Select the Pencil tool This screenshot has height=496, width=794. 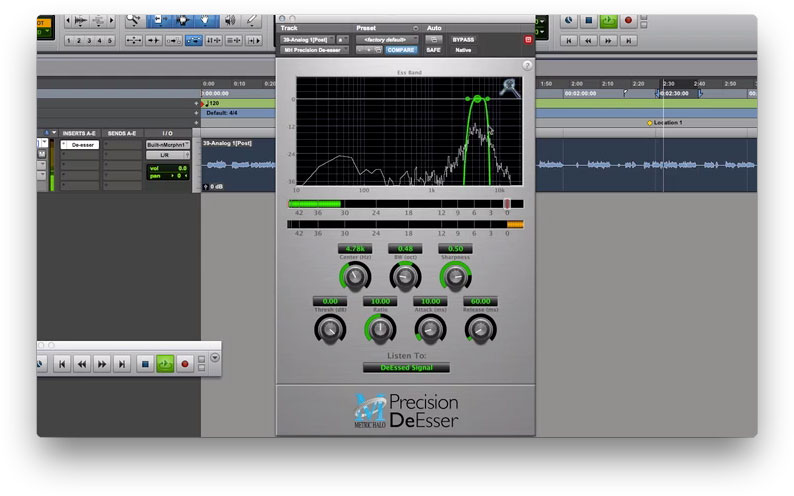[x=251, y=21]
